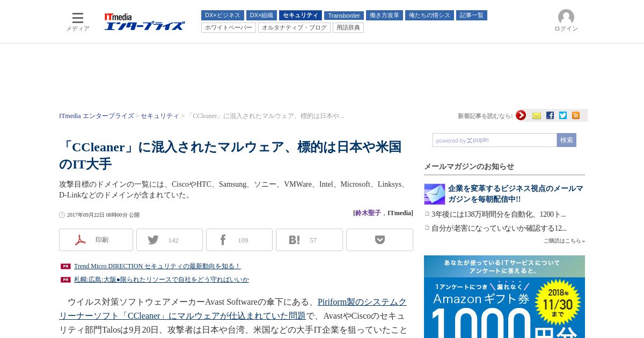Click the 印刷 PDF print button
The image size is (644, 338).
pyautogui.click(x=96, y=240)
